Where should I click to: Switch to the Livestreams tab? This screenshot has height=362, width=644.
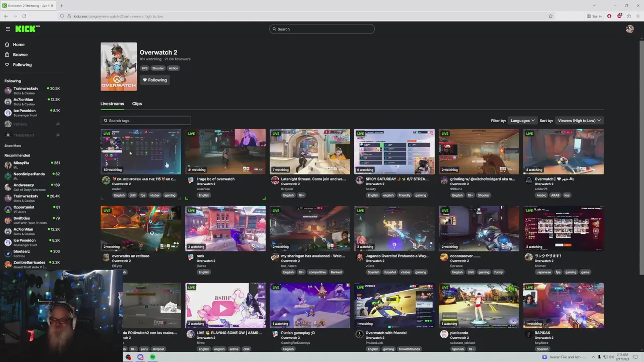point(112,104)
